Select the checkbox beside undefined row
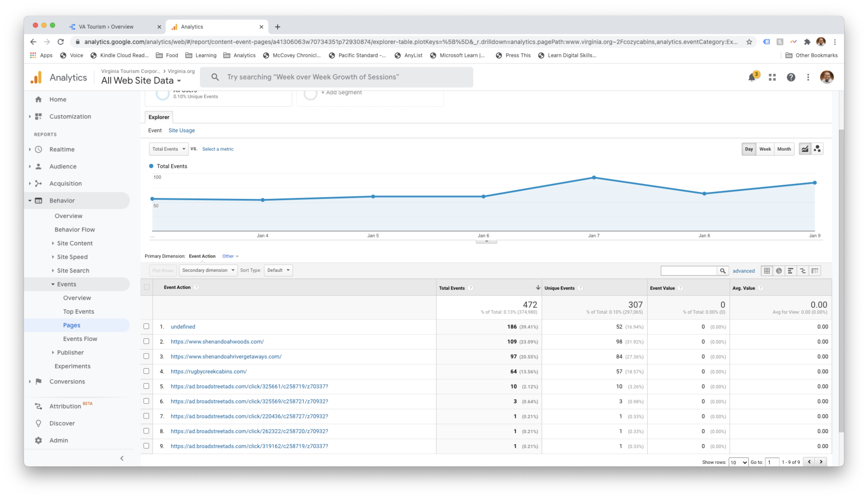This screenshot has width=868, height=498. [147, 326]
